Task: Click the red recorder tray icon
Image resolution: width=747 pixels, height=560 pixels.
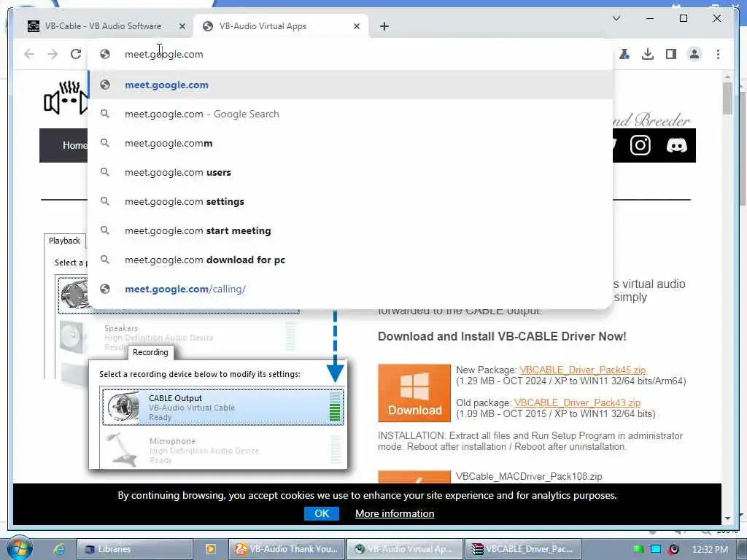Action: coord(673,550)
